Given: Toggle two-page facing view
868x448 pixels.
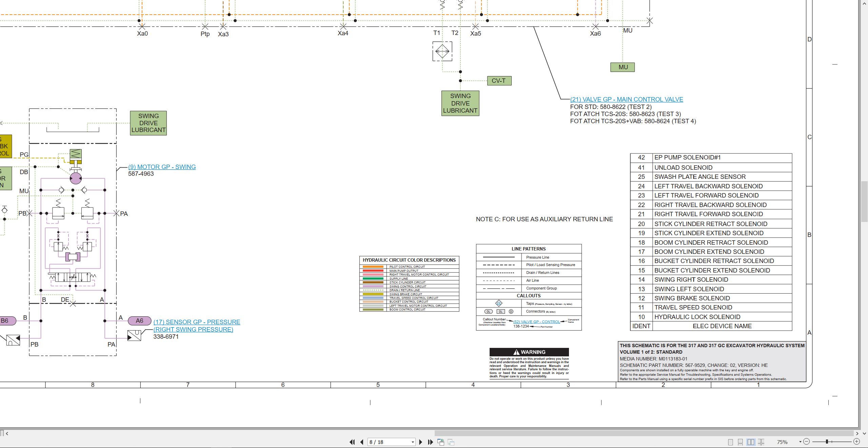Looking at the screenshot, I should tap(751, 442).
